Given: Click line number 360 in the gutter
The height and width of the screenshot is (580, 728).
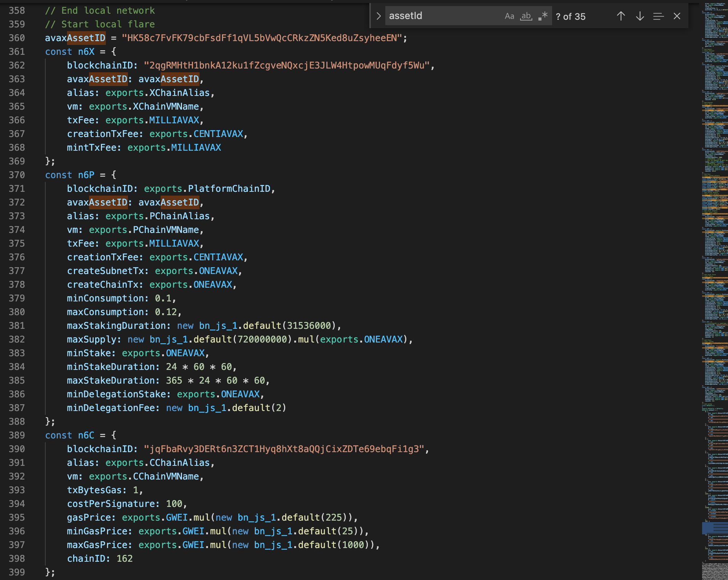Looking at the screenshot, I should tap(17, 38).
